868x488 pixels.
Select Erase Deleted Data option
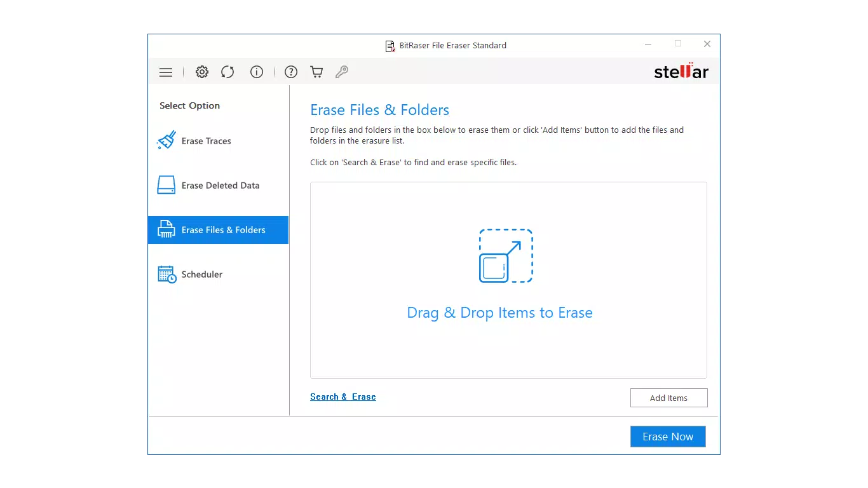(218, 186)
